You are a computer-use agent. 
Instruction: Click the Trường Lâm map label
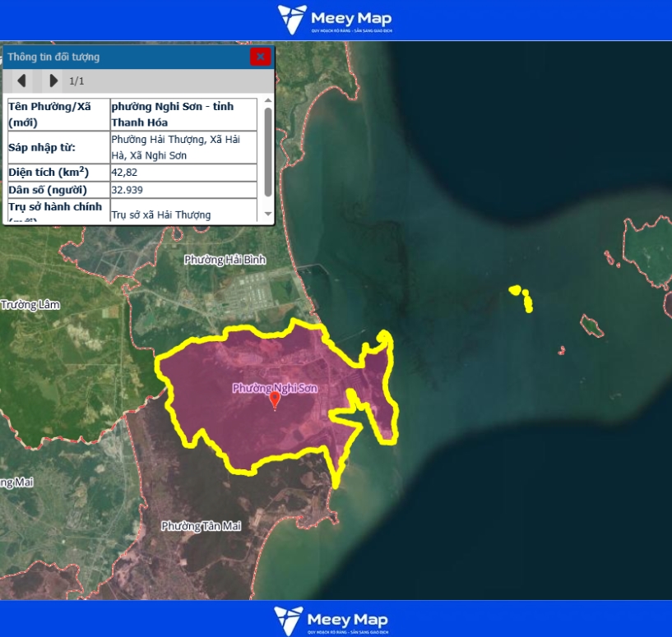(30, 305)
